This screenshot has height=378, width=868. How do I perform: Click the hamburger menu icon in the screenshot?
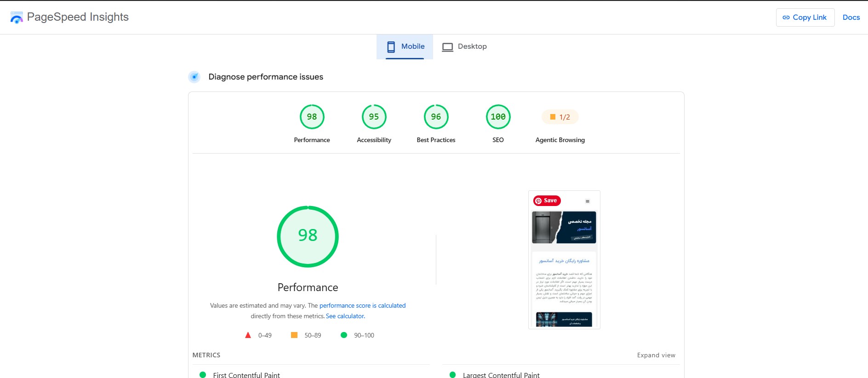pyautogui.click(x=587, y=201)
